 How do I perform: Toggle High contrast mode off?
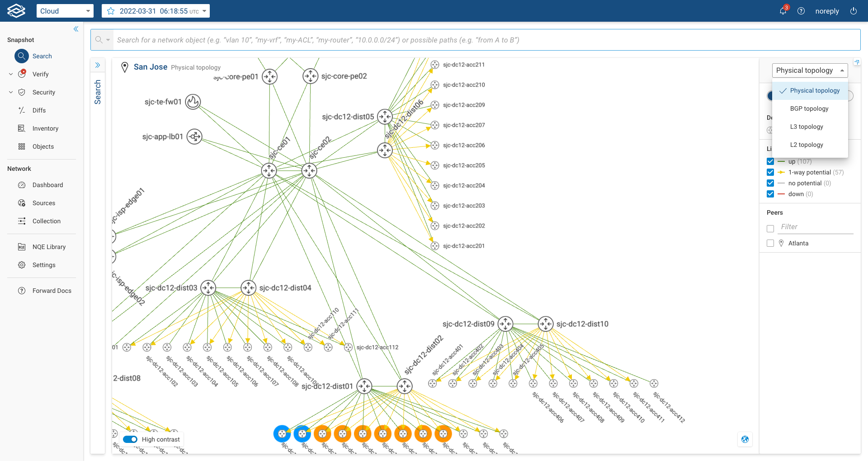130,439
